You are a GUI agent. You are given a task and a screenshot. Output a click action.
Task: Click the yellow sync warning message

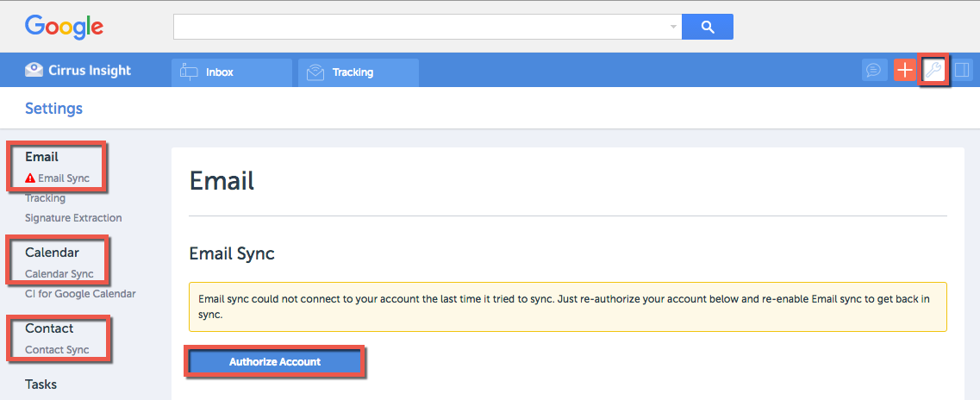[x=568, y=307]
